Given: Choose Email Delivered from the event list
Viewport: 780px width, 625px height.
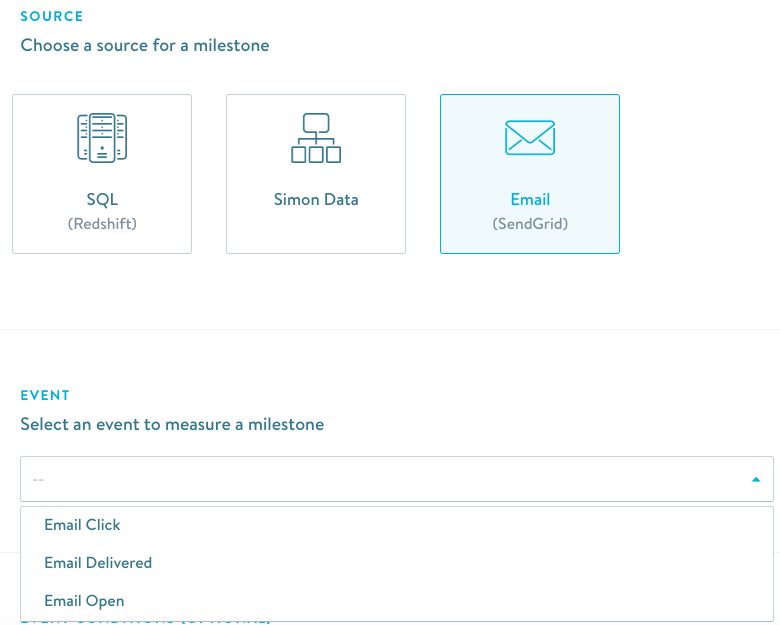Looking at the screenshot, I should (x=396, y=563).
